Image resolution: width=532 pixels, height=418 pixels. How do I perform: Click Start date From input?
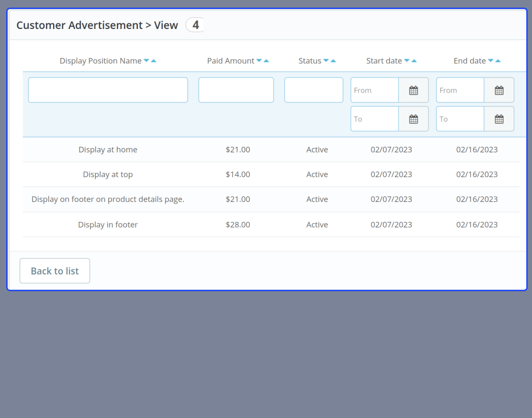[375, 90]
